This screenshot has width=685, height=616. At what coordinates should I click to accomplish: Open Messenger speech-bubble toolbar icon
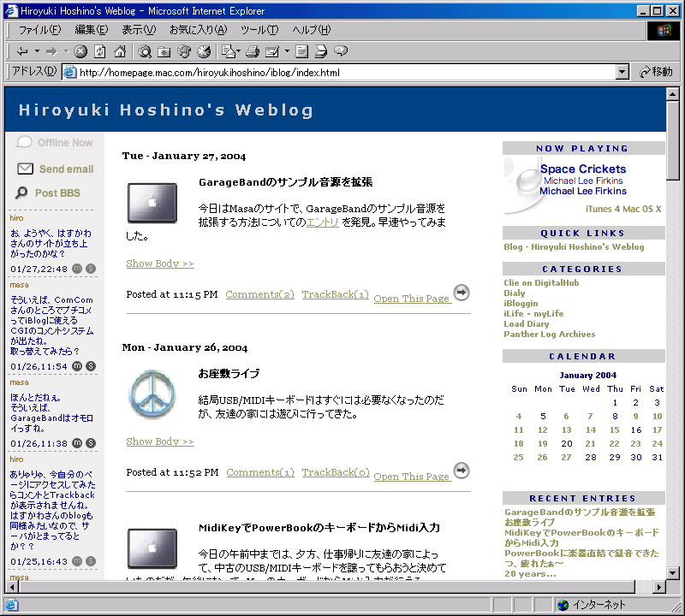(341, 51)
